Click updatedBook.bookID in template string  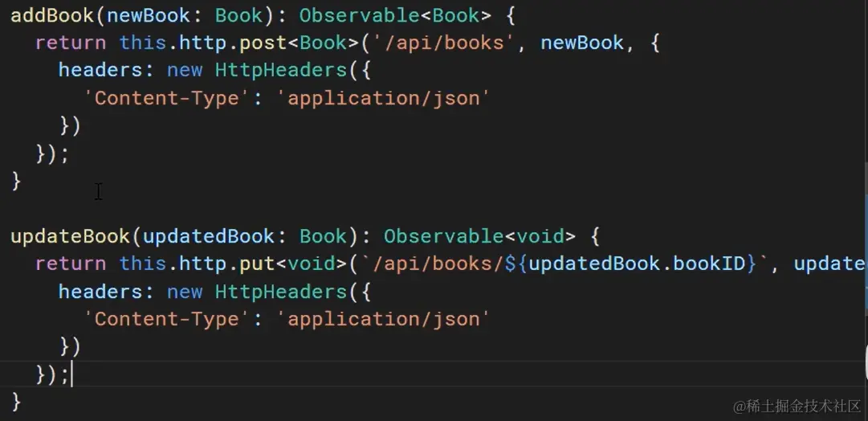pyautogui.click(x=638, y=264)
